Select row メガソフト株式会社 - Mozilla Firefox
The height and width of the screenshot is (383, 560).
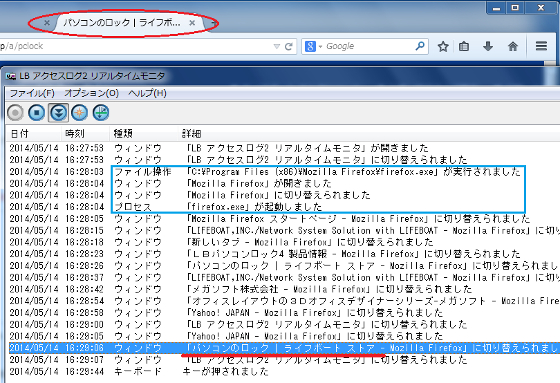(284, 289)
